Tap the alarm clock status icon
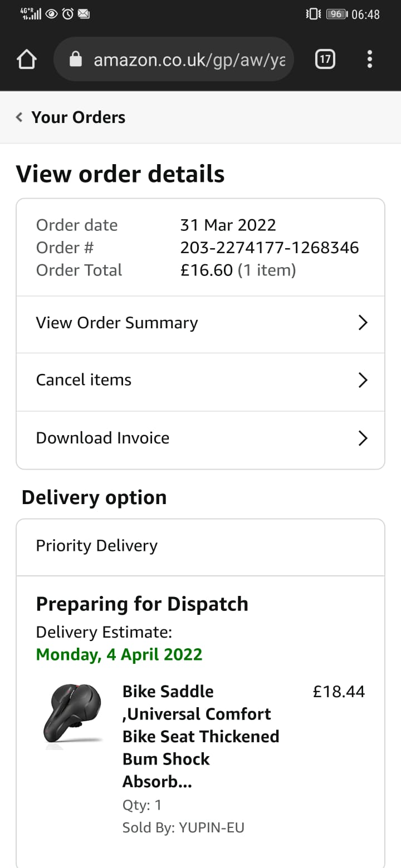 point(67,14)
